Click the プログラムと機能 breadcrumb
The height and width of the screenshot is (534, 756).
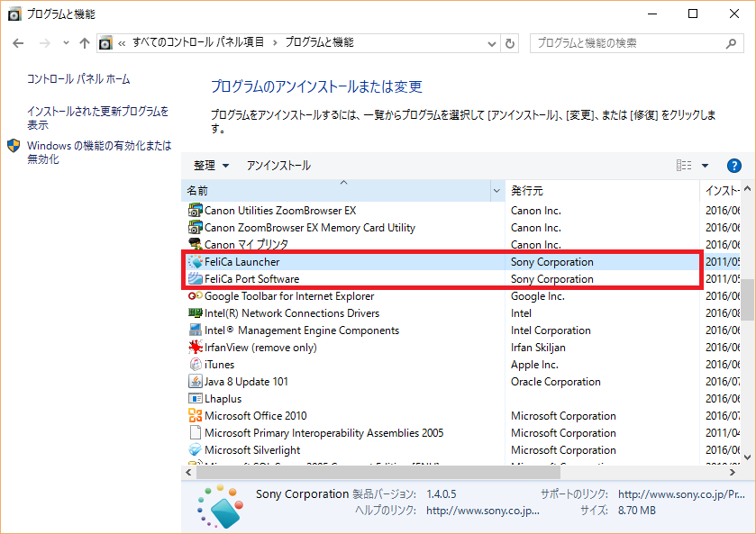point(319,42)
